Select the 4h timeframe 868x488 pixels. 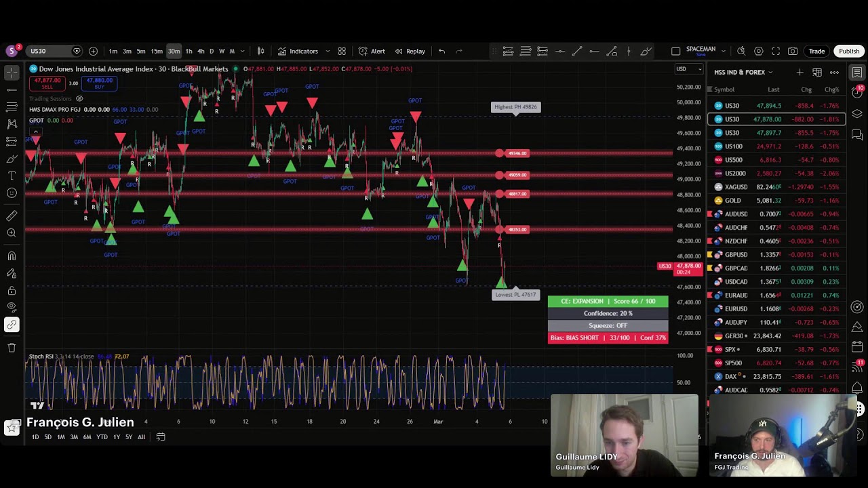click(201, 52)
